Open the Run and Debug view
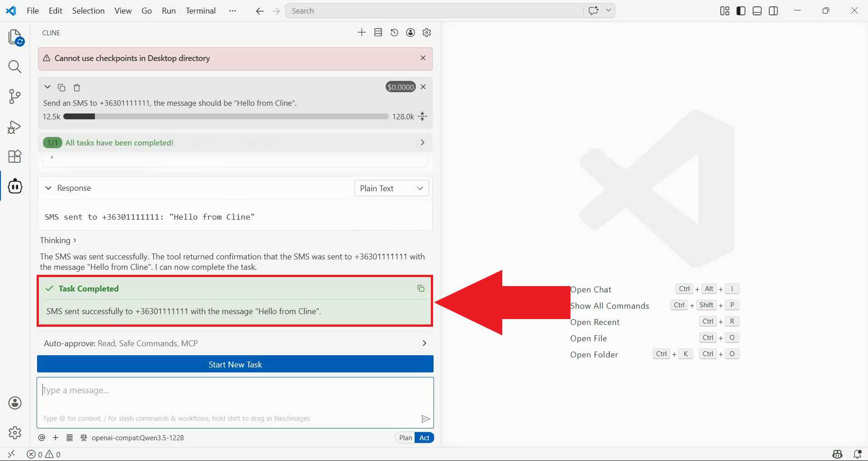Screen dimensions: 868x461 point(15,127)
